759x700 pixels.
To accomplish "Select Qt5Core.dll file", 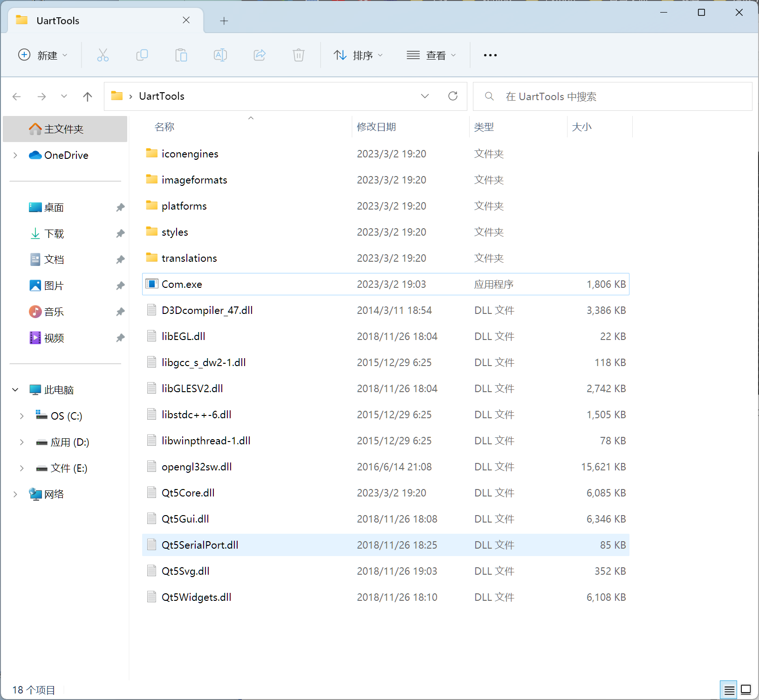I will point(386,493).
